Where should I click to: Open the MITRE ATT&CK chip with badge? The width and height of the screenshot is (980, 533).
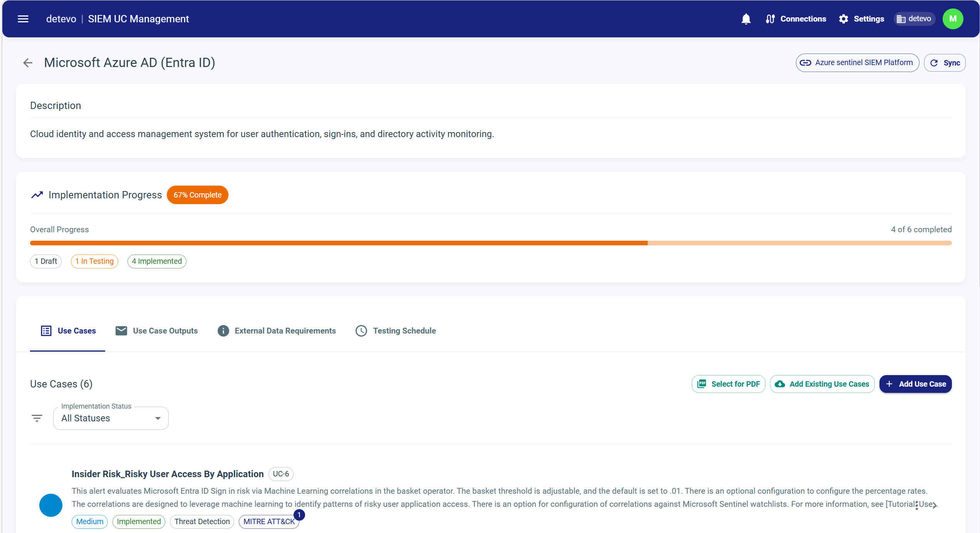269,521
